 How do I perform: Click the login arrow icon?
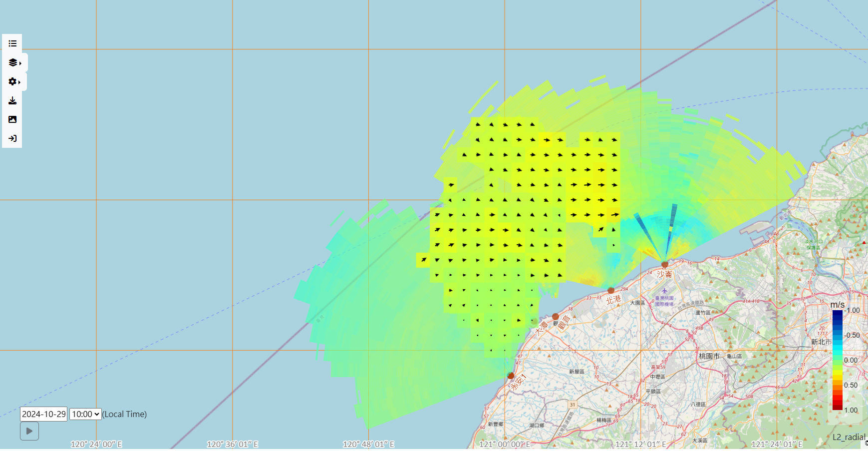click(x=12, y=138)
